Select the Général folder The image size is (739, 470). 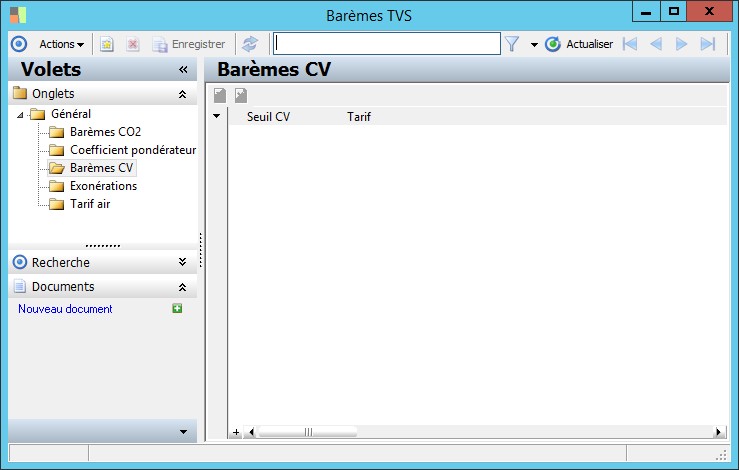pyautogui.click(x=71, y=114)
